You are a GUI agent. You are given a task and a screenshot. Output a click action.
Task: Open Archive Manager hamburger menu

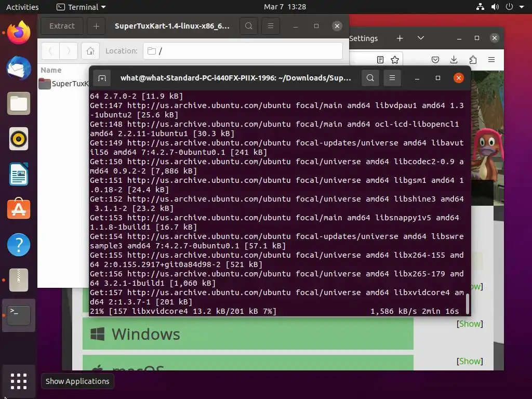pyautogui.click(x=270, y=26)
